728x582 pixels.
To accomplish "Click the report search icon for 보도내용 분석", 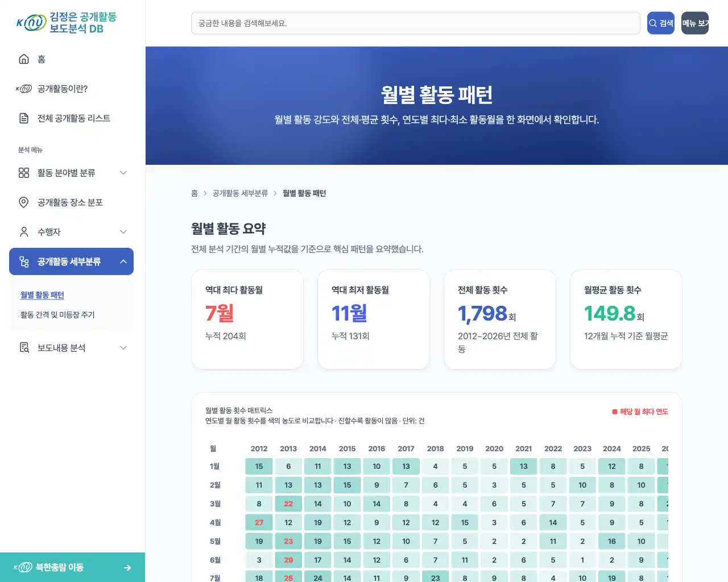I will pyautogui.click(x=24, y=348).
